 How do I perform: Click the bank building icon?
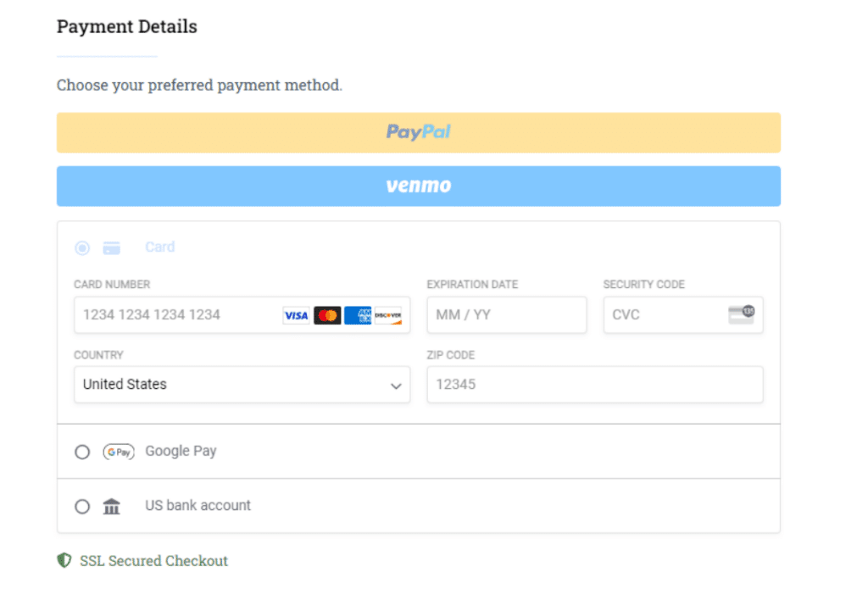click(x=111, y=507)
